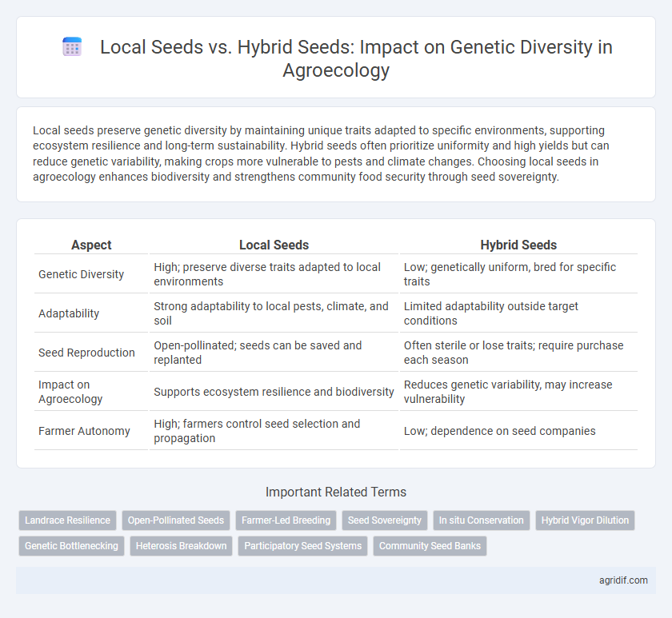Image resolution: width=672 pixels, height=618 pixels.
Task: Click 'Open-pollinated; seeds can be saved' cell
Action: click(x=274, y=353)
